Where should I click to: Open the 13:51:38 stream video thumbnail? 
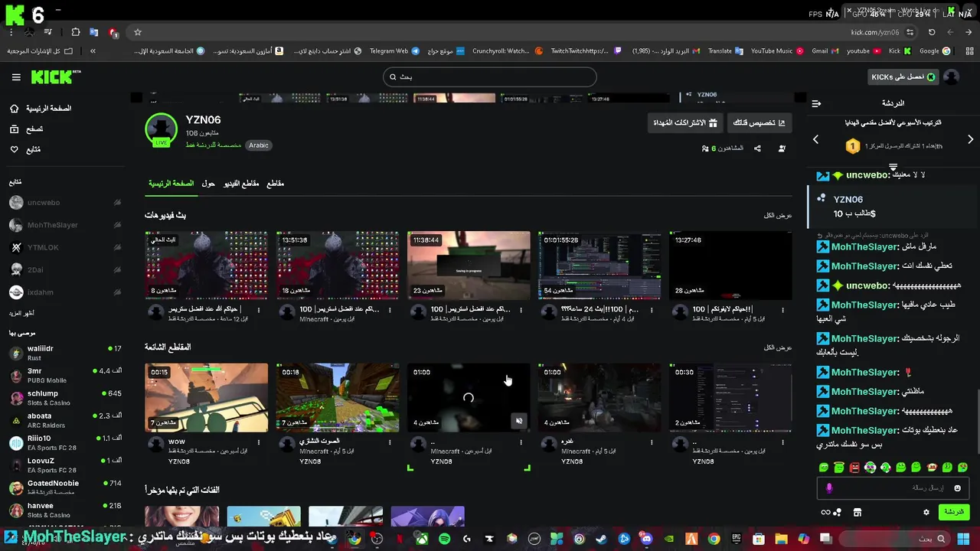[x=338, y=266]
